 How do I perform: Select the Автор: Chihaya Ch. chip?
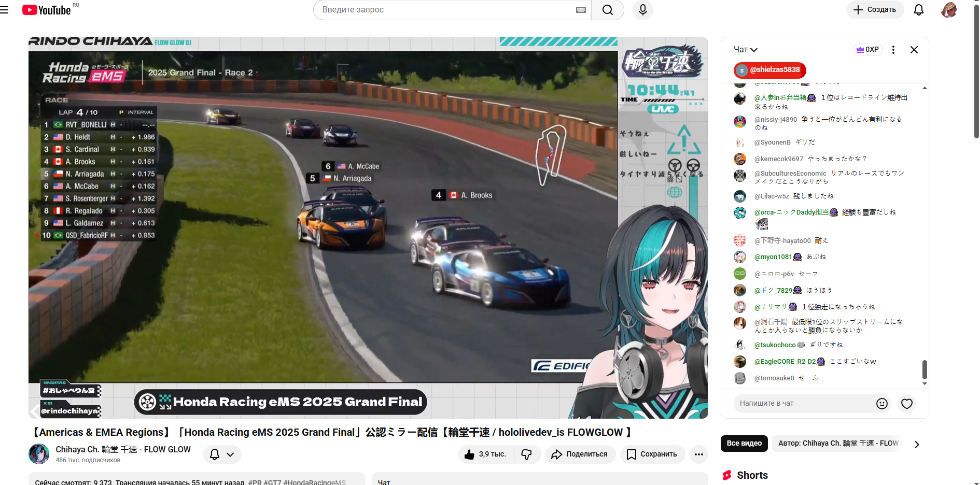(x=838, y=444)
